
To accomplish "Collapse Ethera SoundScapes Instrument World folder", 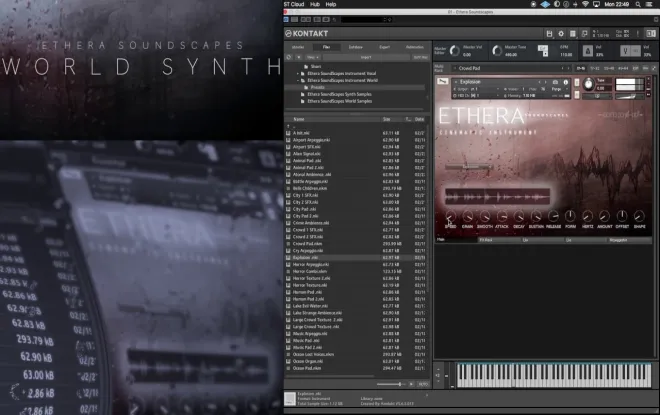I will 298,80.
